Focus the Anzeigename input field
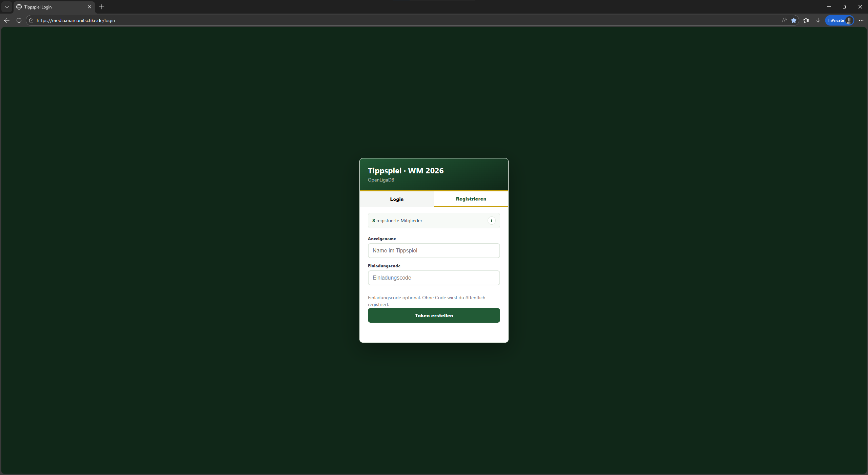Image resolution: width=868 pixels, height=475 pixels. 434,251
